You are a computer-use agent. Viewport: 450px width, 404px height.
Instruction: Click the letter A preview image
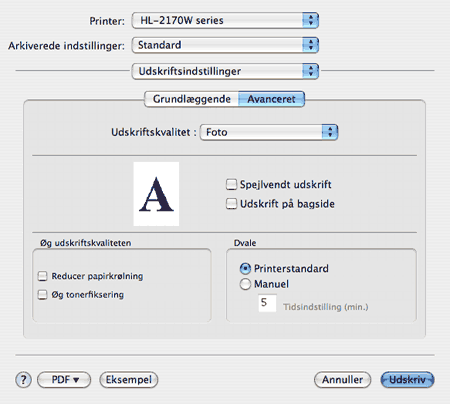coord(156,194)
